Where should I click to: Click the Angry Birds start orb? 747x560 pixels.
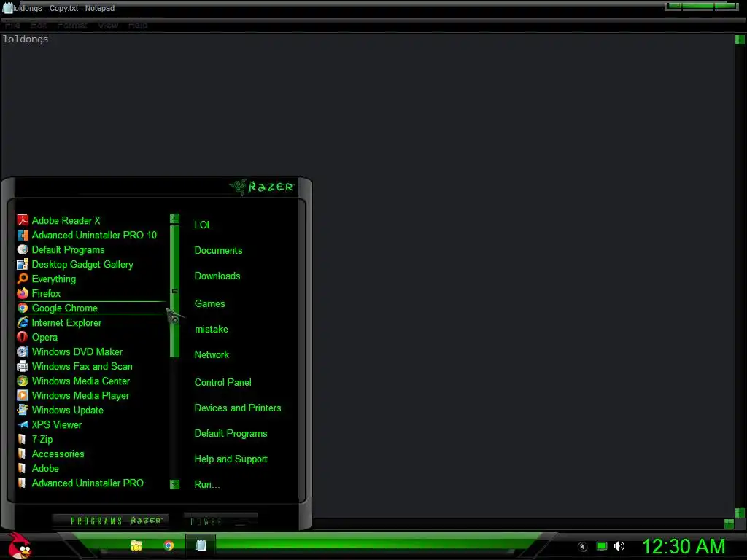coord(19,545)
